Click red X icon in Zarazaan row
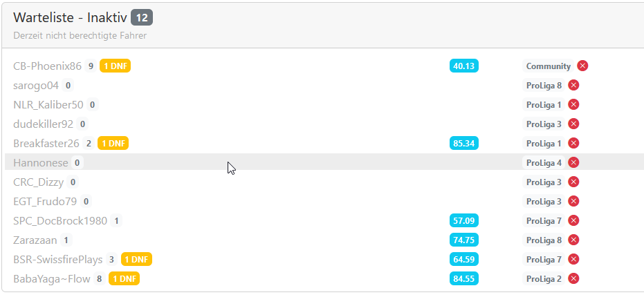 tap(573, 240)
